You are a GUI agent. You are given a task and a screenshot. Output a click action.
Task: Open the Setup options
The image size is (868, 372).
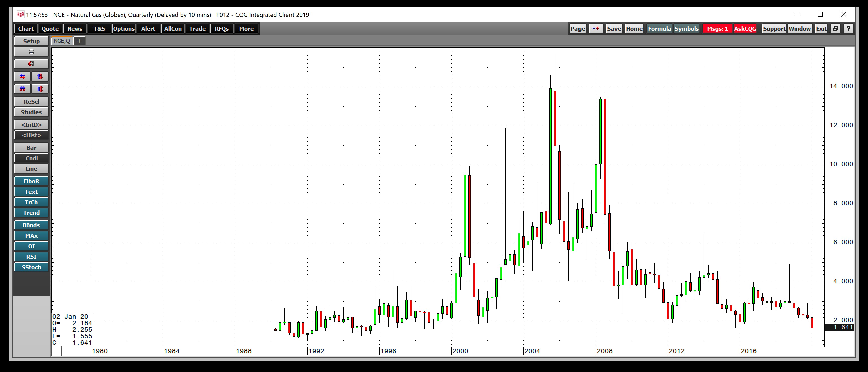tap(31, 41)
